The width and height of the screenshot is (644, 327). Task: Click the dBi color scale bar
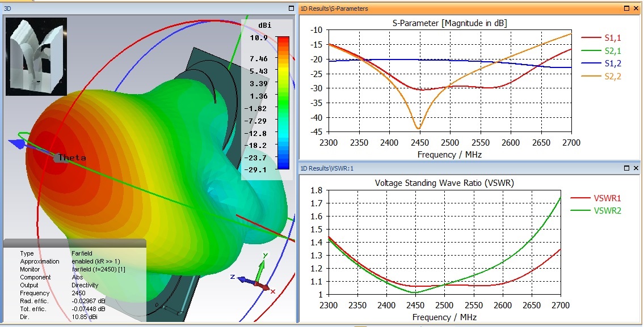[x=283, y=103]
